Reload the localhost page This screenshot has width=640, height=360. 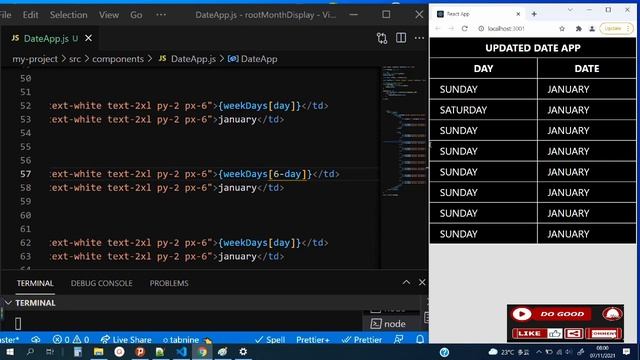464,29
